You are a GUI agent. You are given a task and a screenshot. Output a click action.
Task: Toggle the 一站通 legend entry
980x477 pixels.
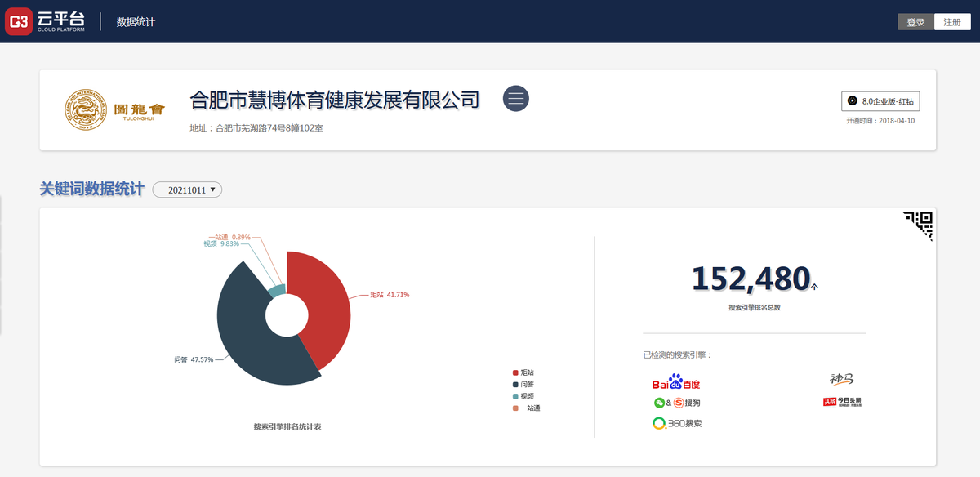click(526, 408)
